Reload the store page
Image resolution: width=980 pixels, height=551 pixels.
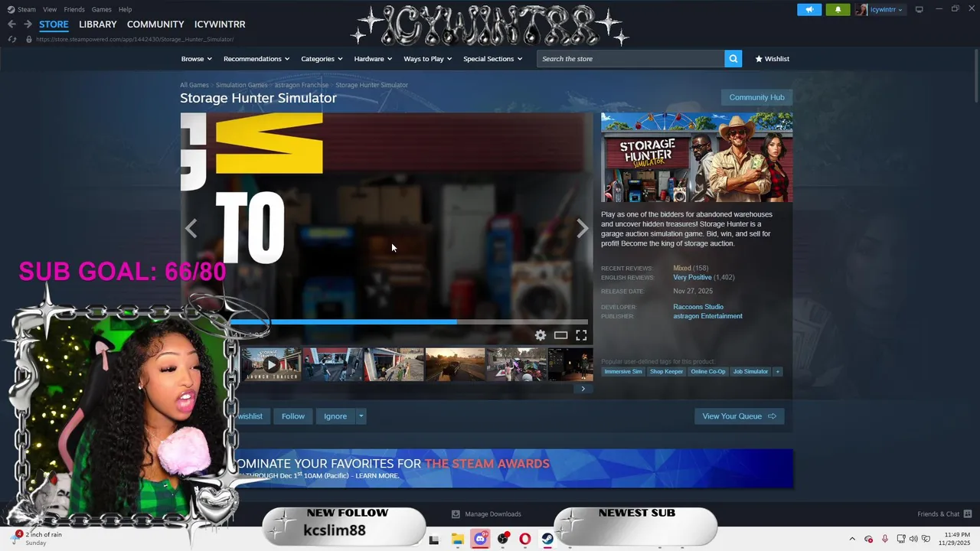[x=11, y=39]
